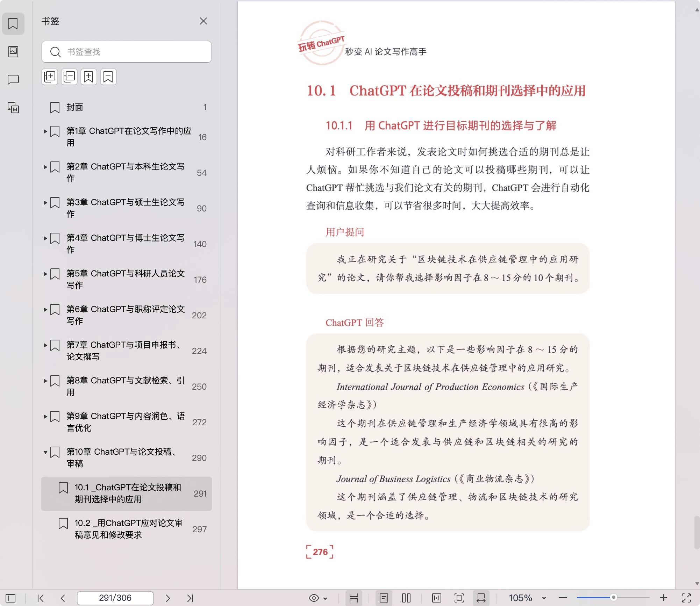The width and height of the screenshot is (700, 606).
Task: Go to the next page
Action: tap(168, 598)
